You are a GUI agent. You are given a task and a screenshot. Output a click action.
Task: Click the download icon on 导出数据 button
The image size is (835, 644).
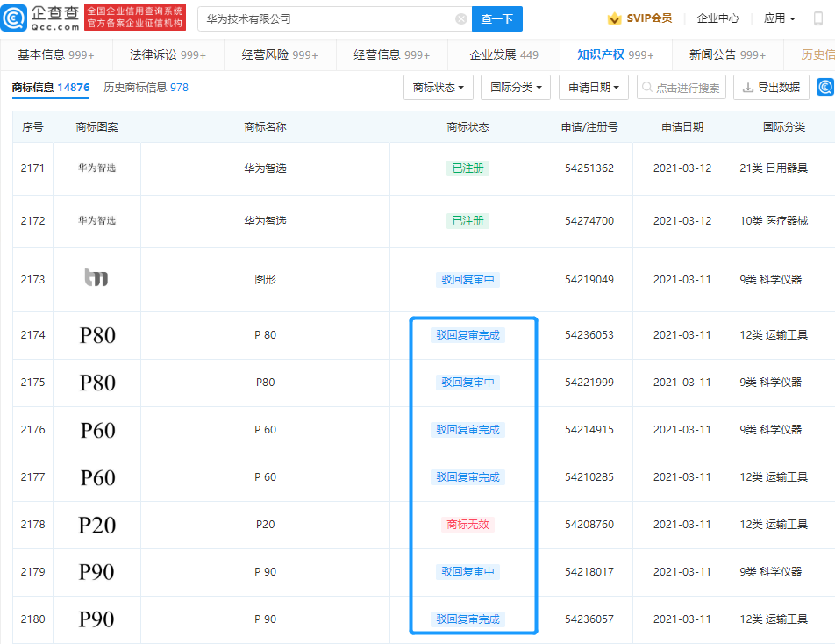pos(746,87)
